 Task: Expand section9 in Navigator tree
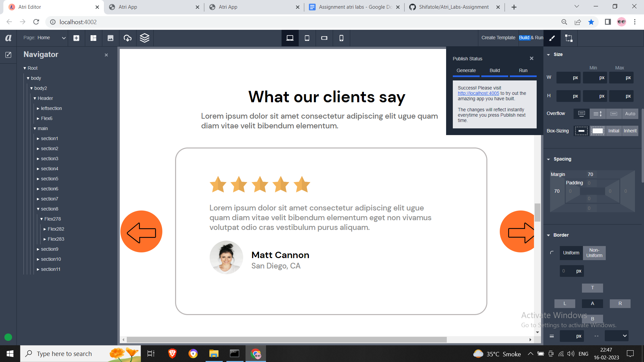pyautogui.click(x=38, y=249)
